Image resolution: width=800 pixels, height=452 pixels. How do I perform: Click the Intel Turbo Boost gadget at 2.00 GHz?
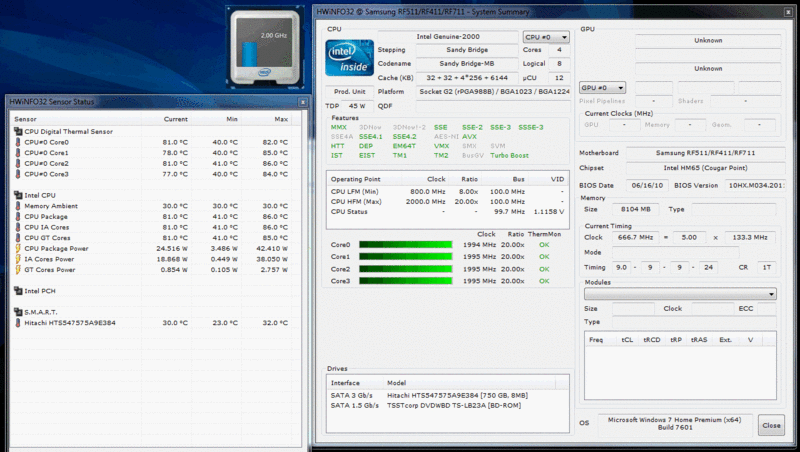[x=265, y=47]
